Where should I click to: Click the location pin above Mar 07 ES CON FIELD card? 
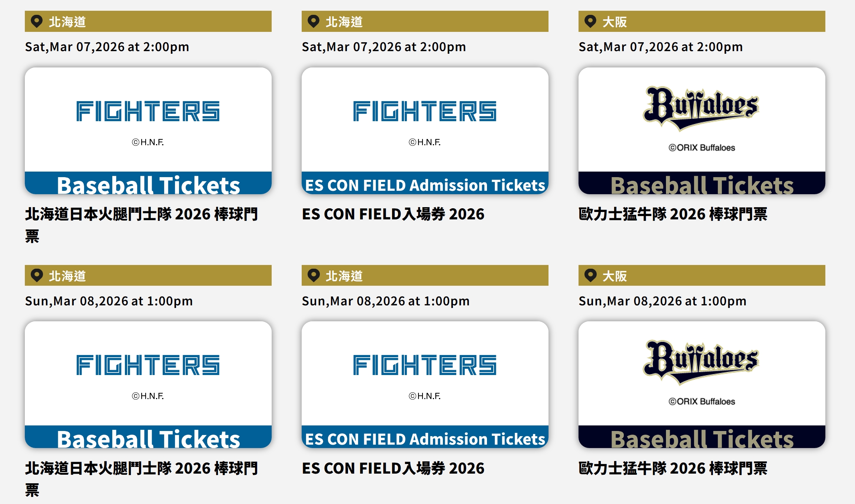[x=314, y=21]
